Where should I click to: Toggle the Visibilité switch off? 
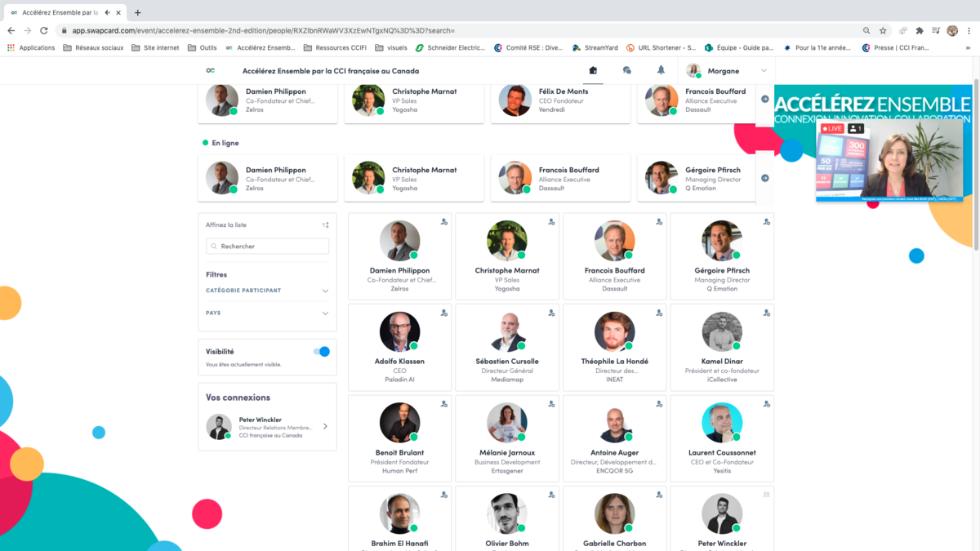pyautogui.click(x=322, y=352)
